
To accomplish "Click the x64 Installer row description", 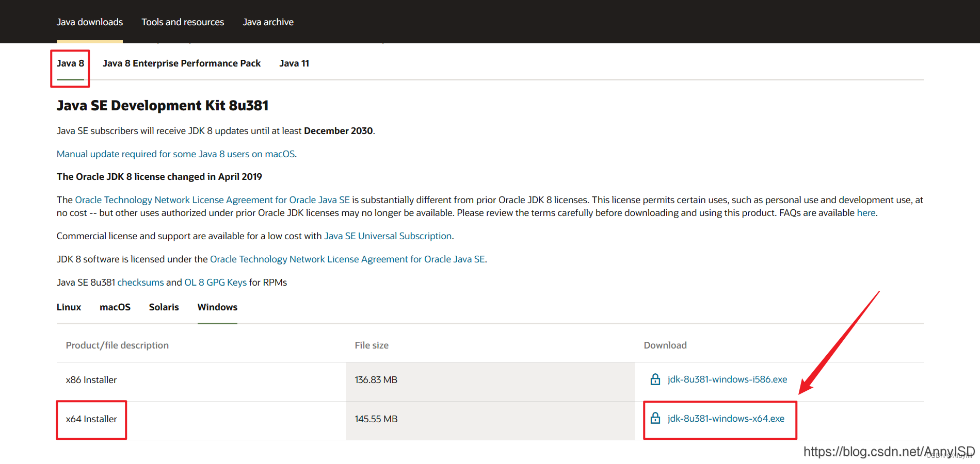I will 91,419.
